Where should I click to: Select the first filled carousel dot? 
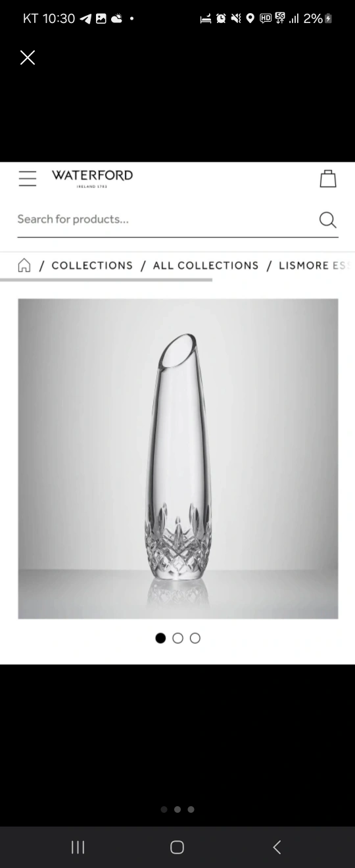[x=160, y=638]
